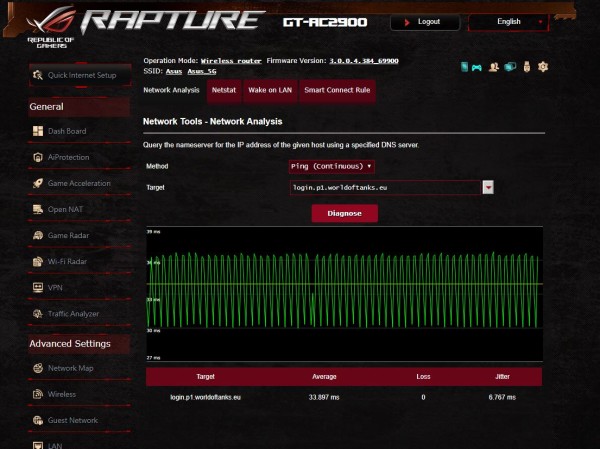Screen dimensions: 600x449
Task: Click the login.p1.worldoftanks.eu result row target
Action: click(x=205, y=397)
